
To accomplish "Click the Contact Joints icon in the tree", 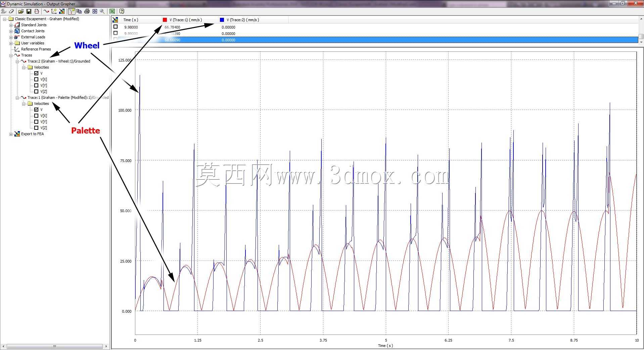I will (17, 31).
